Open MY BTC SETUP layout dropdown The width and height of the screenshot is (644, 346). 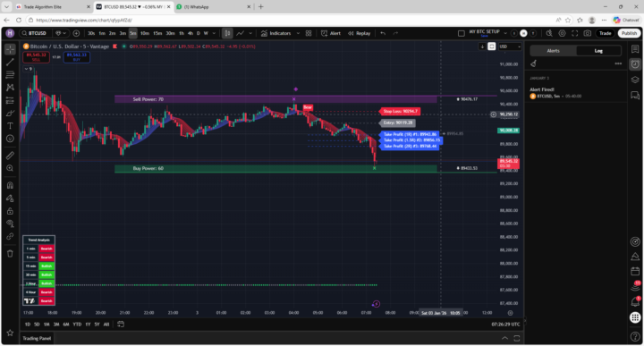coord(505,33)
